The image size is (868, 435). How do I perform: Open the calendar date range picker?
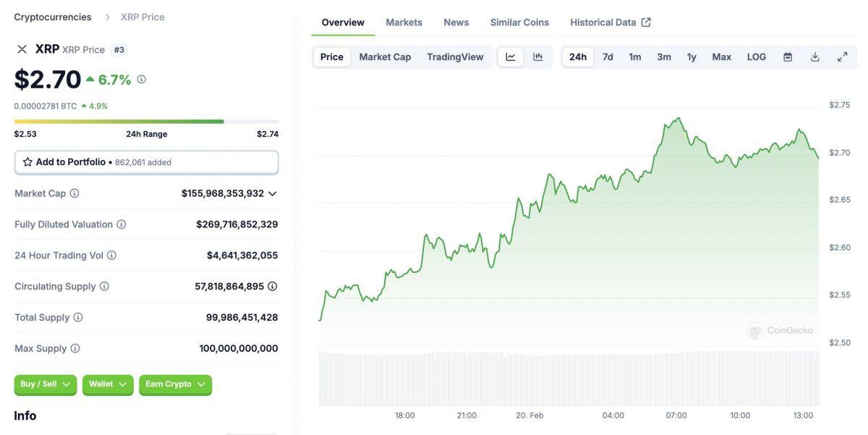pyautogui.click(x=788, y=57)
